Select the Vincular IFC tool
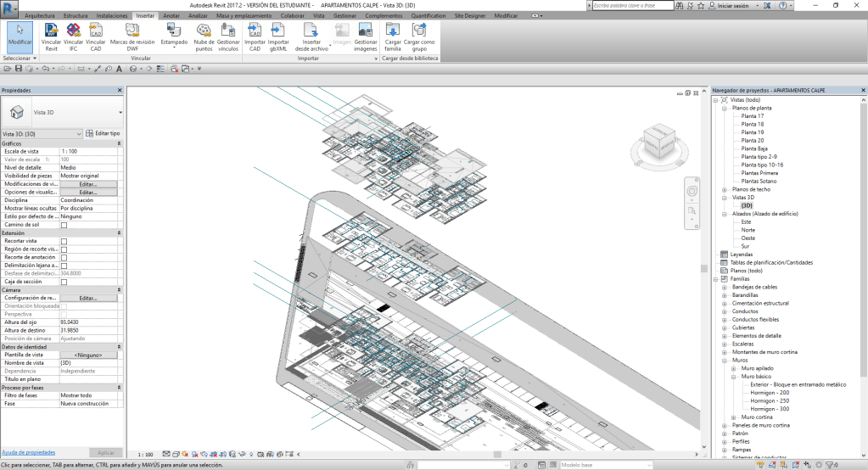The width and height of the screenshot is (868, 470). pyautogui.click(x=73, y=31)
